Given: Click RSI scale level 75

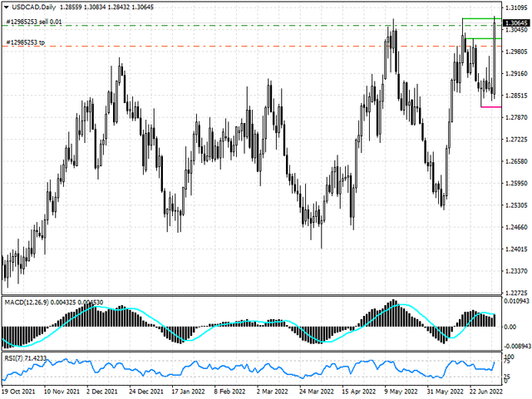Looking at the screenshot, I should pyautogui.click(x=506, y=362).
